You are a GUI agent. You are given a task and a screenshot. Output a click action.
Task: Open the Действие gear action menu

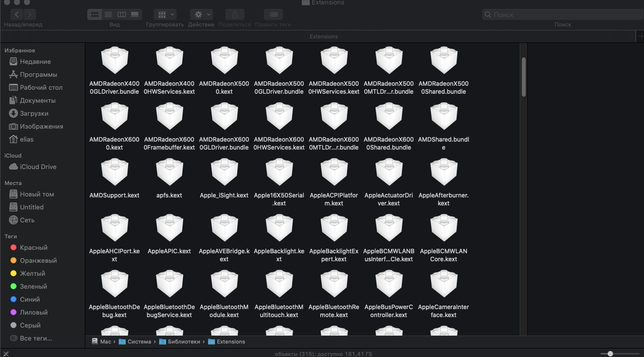[x=202, y=14]
